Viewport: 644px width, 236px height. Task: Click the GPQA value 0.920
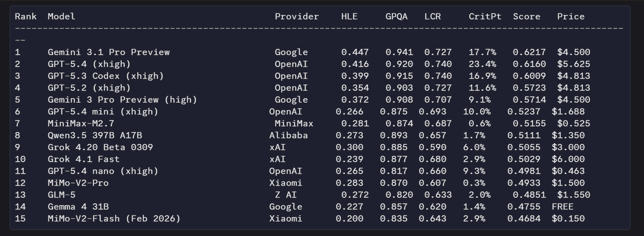[399, 64]
